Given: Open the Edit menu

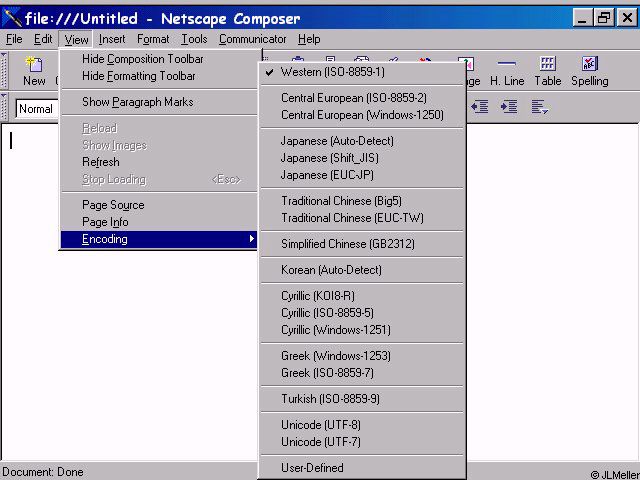Looking at the screenshot, I should (43, 39).
